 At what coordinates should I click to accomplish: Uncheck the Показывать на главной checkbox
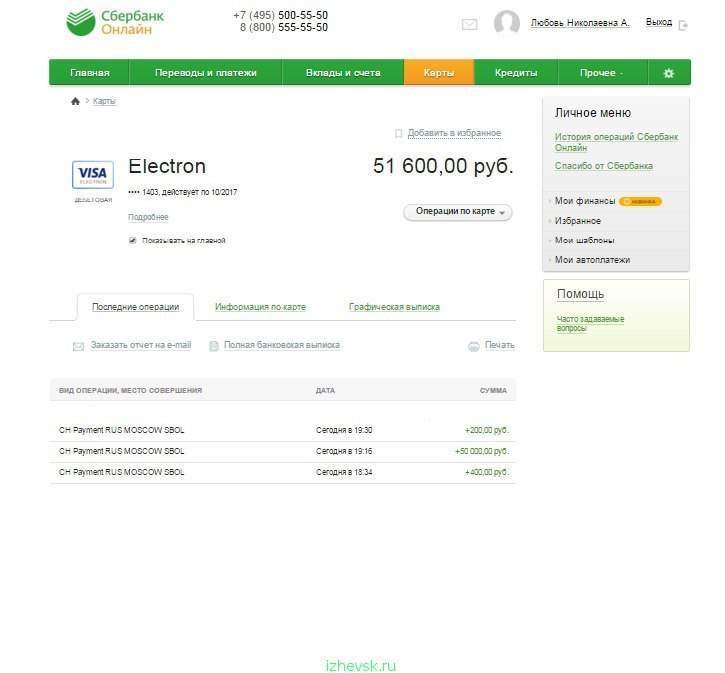click(x=133, y=240)
